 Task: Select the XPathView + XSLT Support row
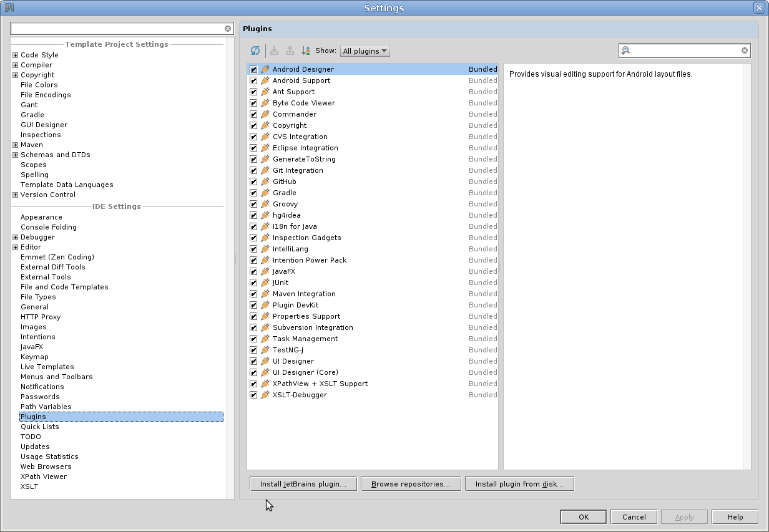click(x=373, y=384)
